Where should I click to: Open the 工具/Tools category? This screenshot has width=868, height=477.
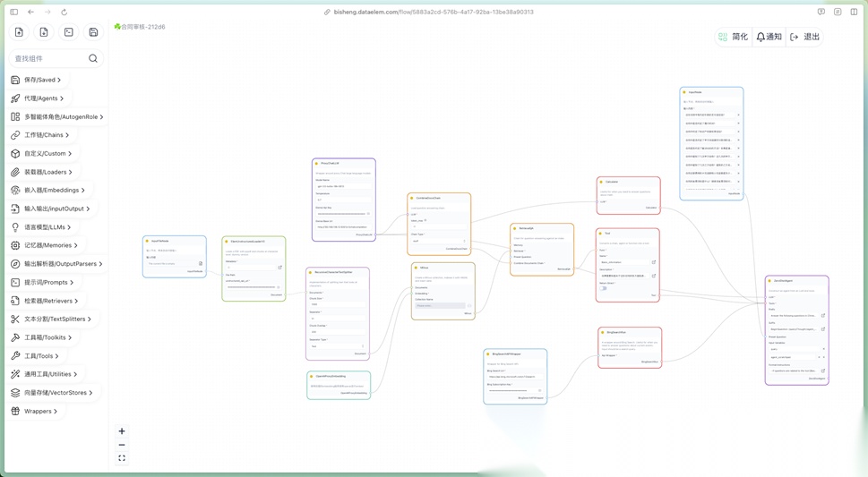pos(35,356)
